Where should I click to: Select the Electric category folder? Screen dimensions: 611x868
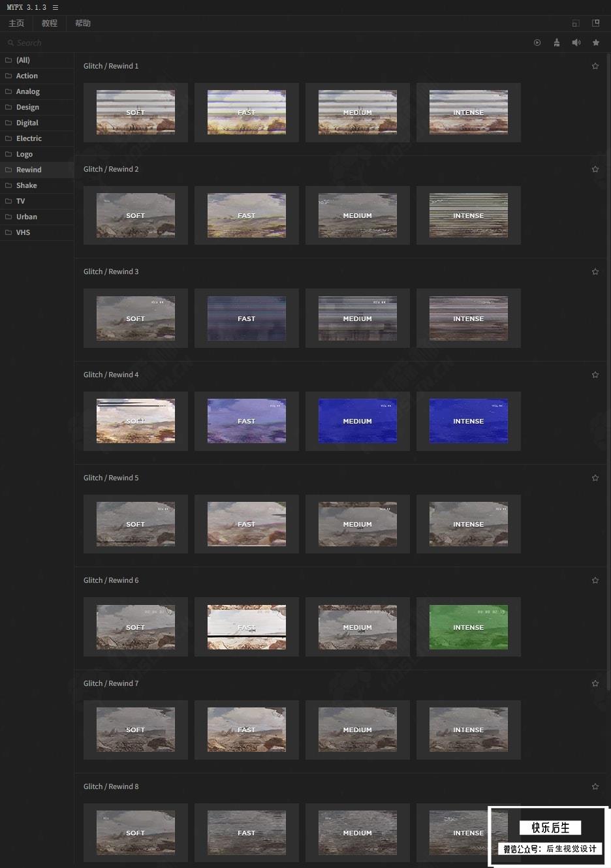click(37, 138)
